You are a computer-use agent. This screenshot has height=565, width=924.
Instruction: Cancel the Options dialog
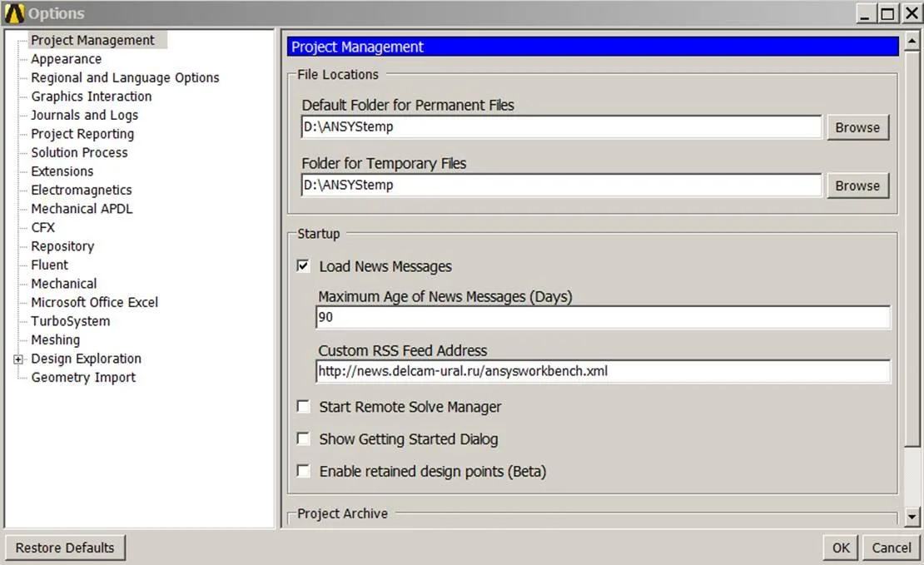pos(891,548)
